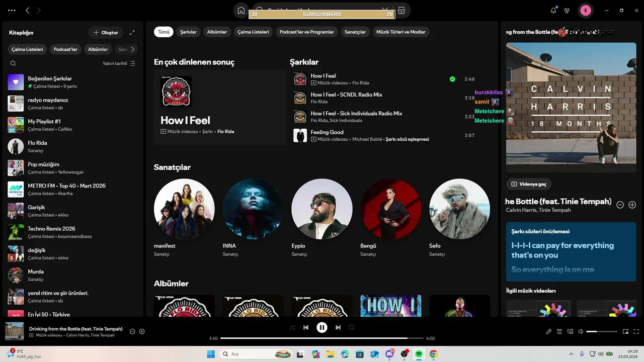Hide song via minus icon in right panel

[x=620, y=205]
